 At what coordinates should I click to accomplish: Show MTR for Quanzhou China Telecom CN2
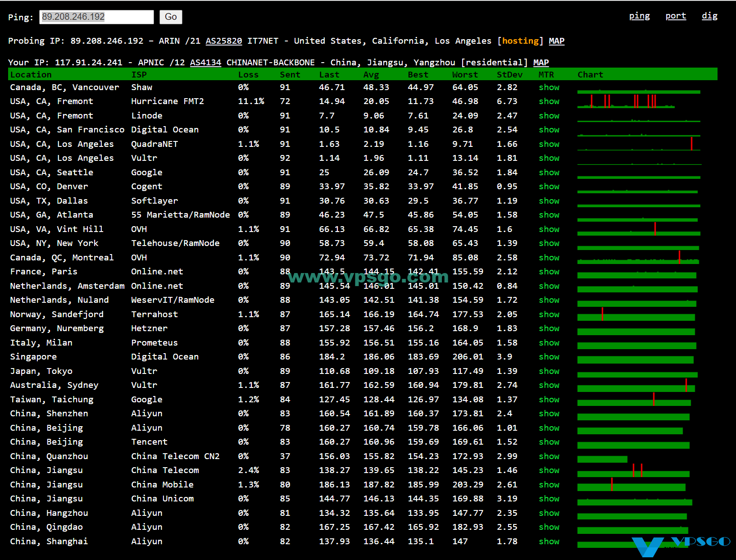(x=549, y=456)
